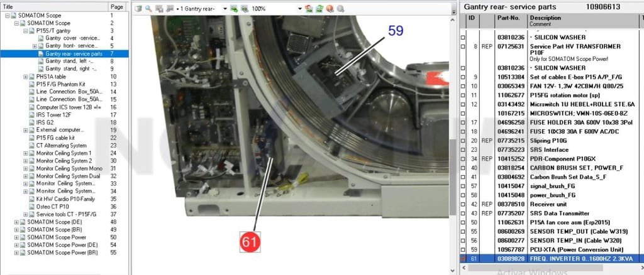The image size is (644, 275).
Task: Click the red 61 callout marker
Action: (250, 242)
